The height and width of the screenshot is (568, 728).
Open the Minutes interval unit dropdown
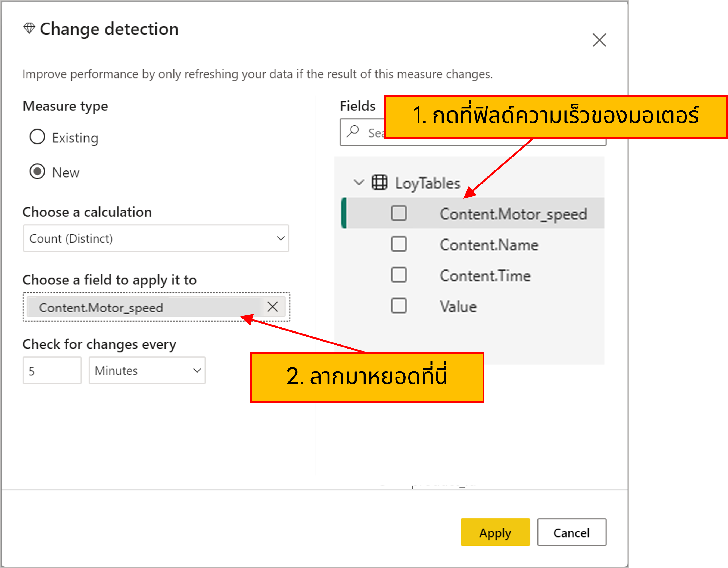coord(147,370)
